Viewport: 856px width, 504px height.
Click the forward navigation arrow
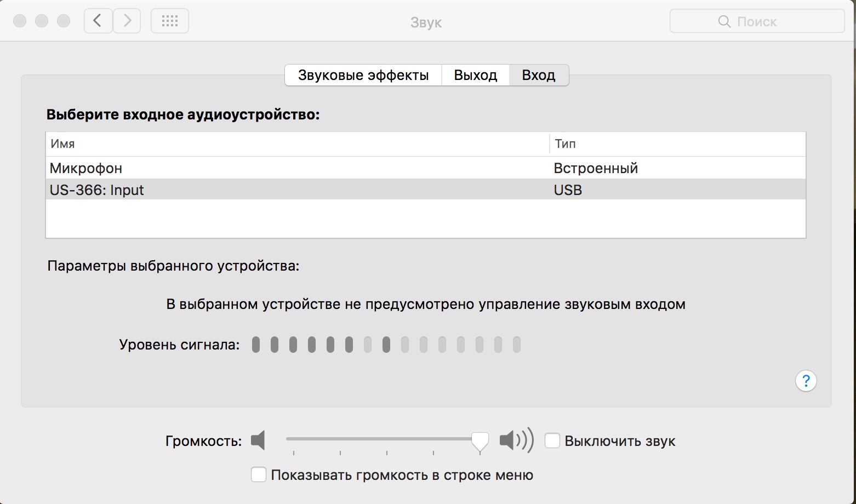(127, 21)
